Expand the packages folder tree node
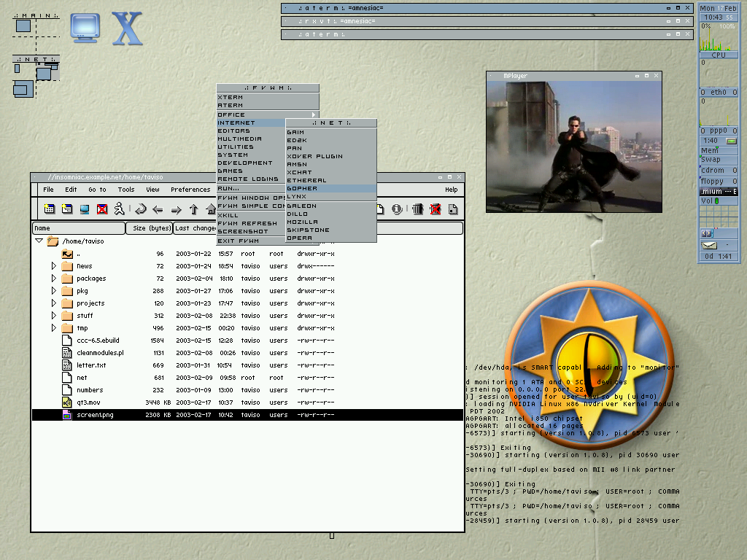Viewport: 747px width, 560px height. [x=53, y=279]
